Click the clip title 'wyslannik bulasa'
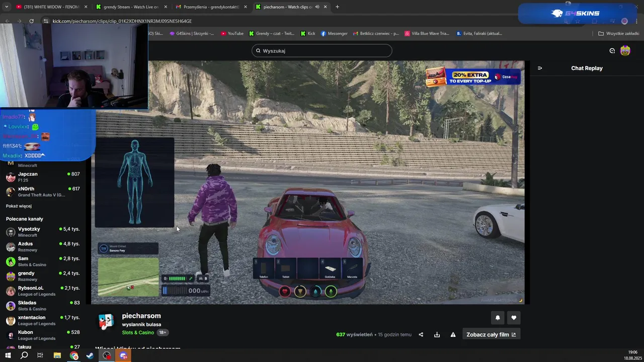The width and height of the screenshot is (644, 362). click(141, 325)
